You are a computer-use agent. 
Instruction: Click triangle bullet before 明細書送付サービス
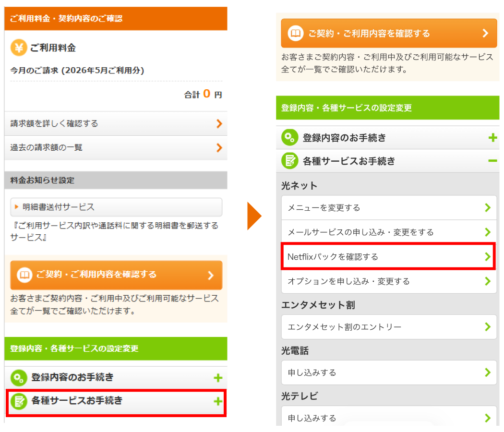(16, 207)
